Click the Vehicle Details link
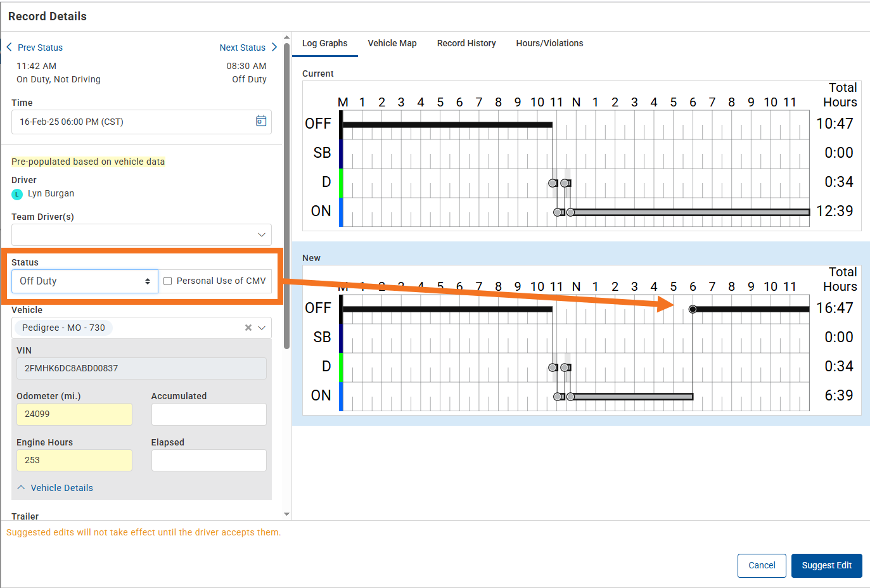This screenshot has width=870, height=588. (61, 488)
